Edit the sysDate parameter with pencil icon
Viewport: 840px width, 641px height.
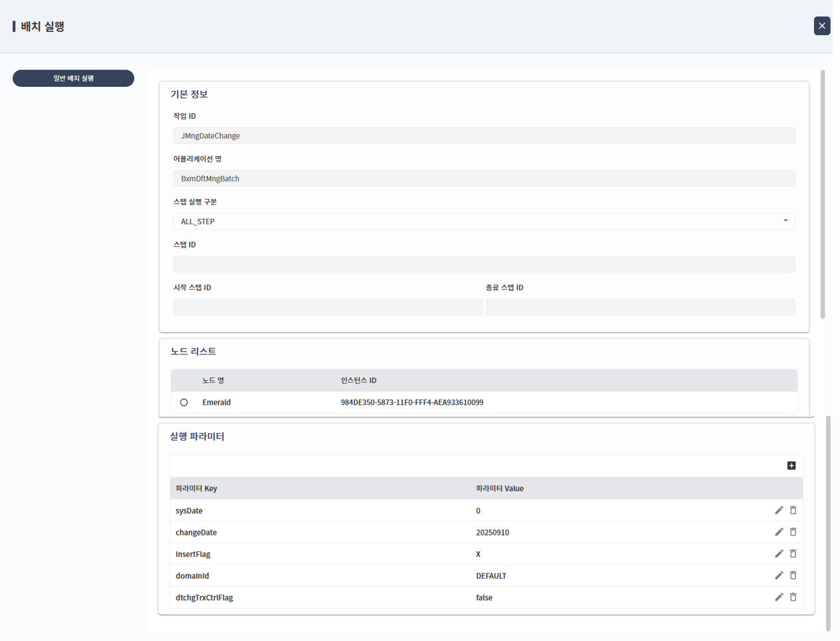pos(779,510)
